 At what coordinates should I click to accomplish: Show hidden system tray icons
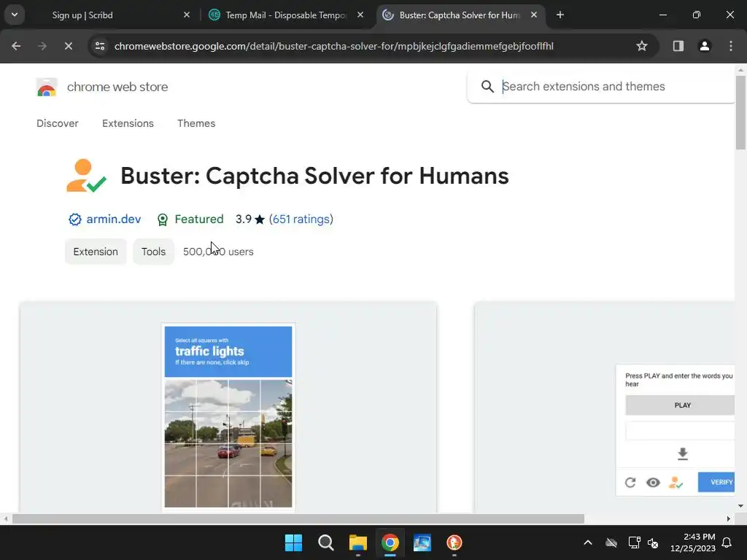coord(588,542)
